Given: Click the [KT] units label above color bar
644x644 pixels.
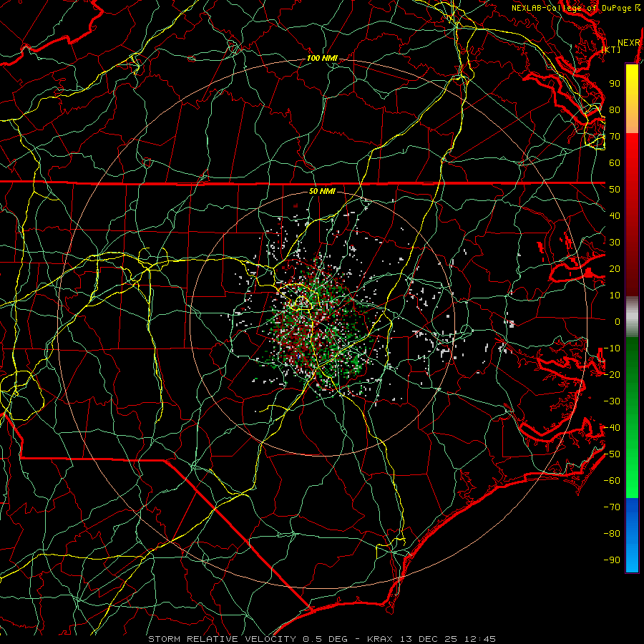Looking at the screenshot, I should pyautogui.click(x=611, y=49).
